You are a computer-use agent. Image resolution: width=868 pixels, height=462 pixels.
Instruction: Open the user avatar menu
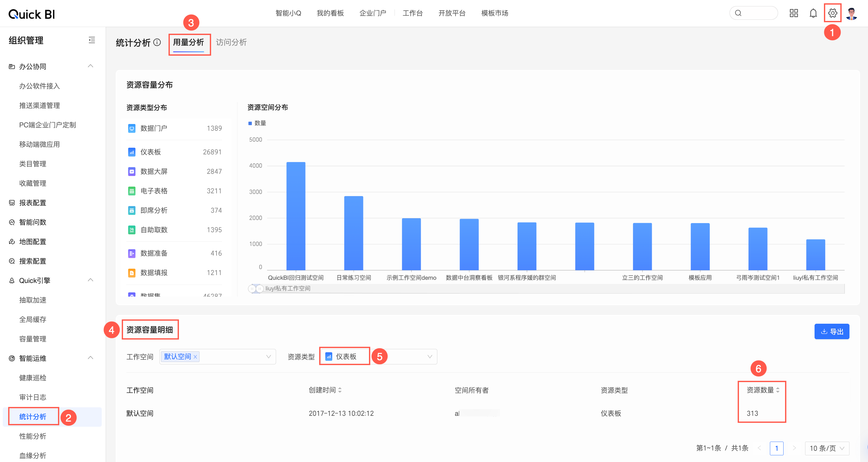(852, 13)
